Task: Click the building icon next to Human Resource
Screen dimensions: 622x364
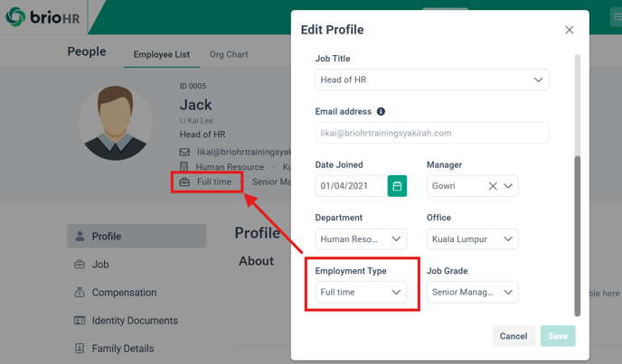Action: 184,166
